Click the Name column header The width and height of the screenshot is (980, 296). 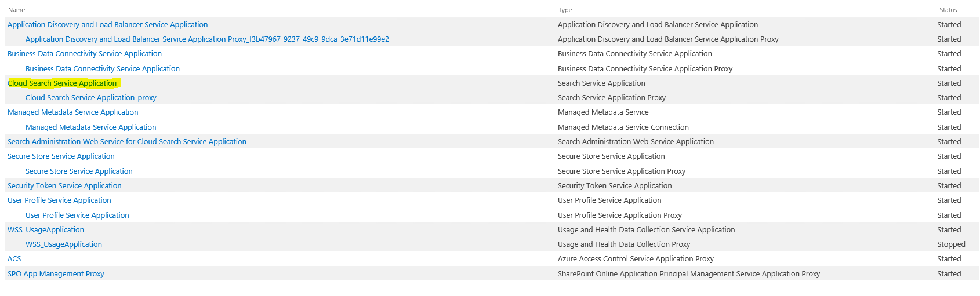pyautogui.click(x=17, y=10)
